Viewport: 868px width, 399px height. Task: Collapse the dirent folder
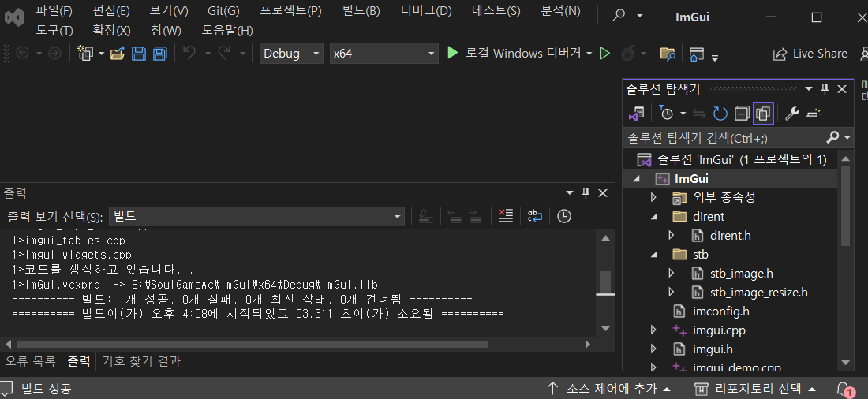pos(653,216)
